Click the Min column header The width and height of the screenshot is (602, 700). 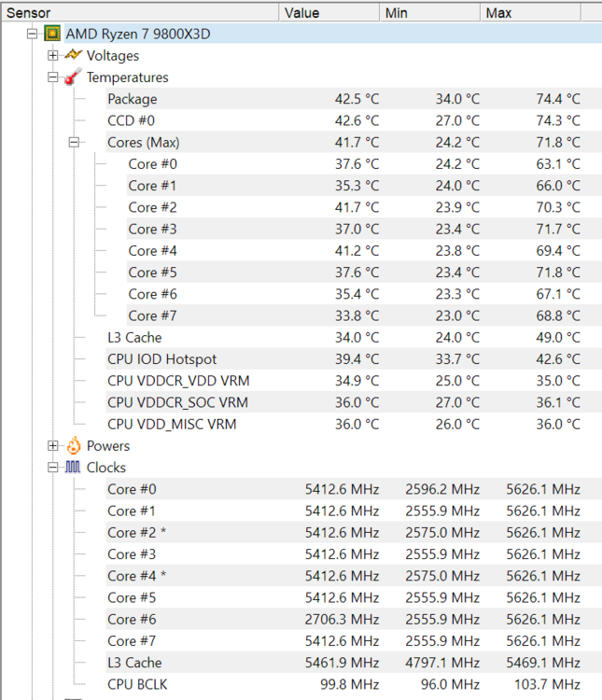429,13
